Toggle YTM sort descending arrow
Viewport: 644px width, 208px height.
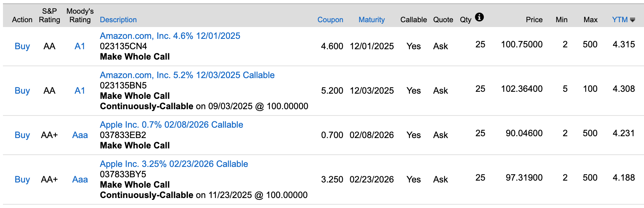[x=633, y=20]
